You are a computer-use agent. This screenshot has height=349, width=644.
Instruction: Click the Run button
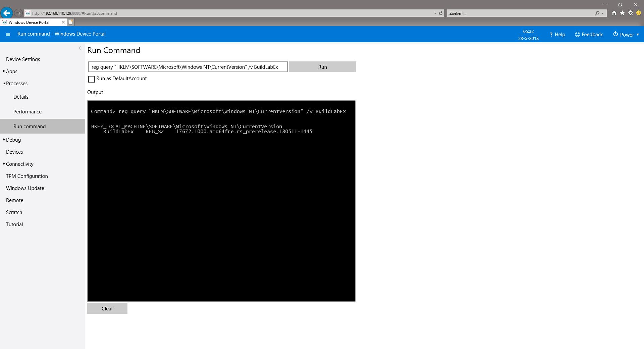323,67
